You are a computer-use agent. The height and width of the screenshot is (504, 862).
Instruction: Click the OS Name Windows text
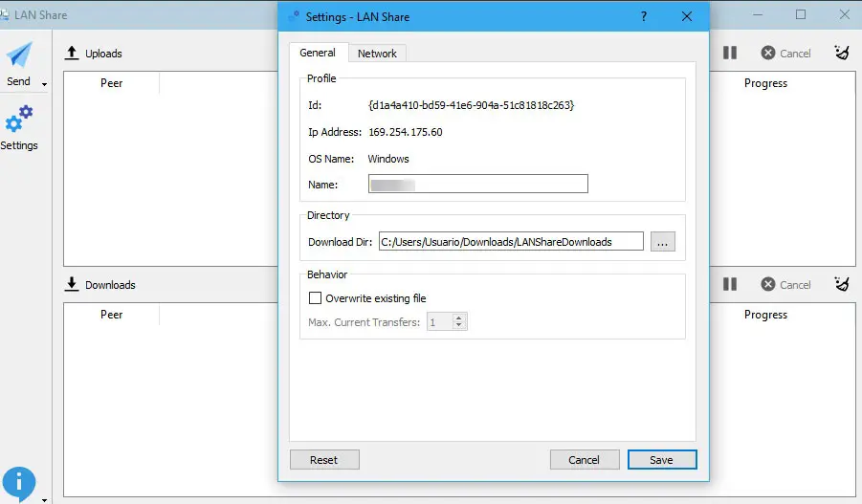(x=388, y=159)
